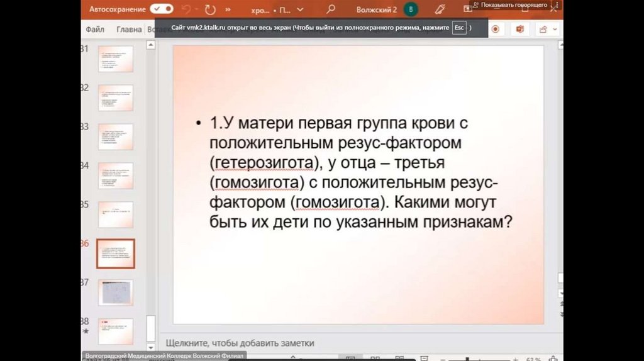Click the Redo arrow icon
Screen dimensions: 644x361
(x=209, y=9)
